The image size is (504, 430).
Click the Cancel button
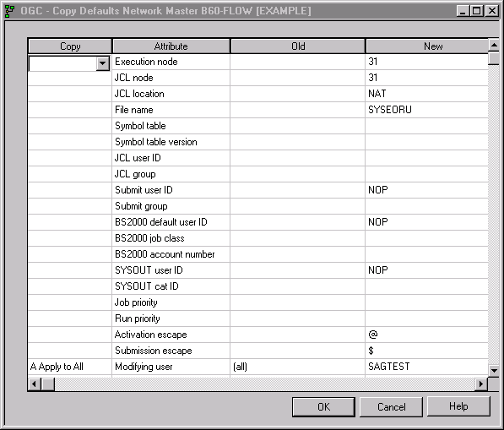(391, 407)
